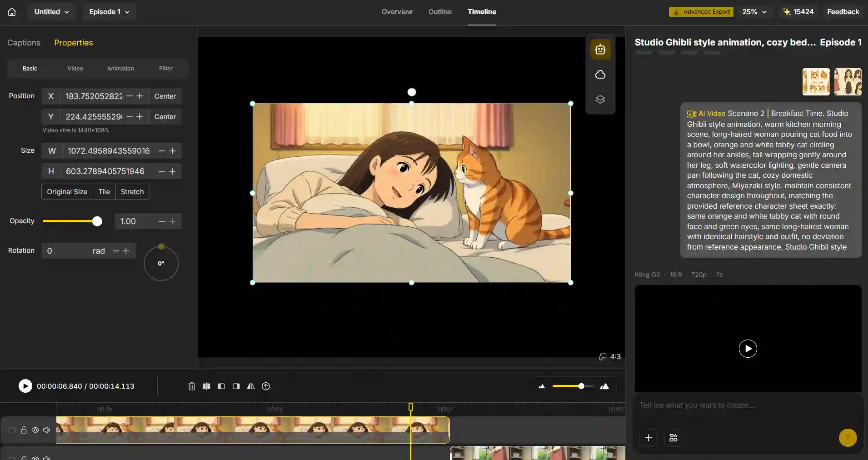Click the chat prompt text box
The image size is (868, 460).
748,405
